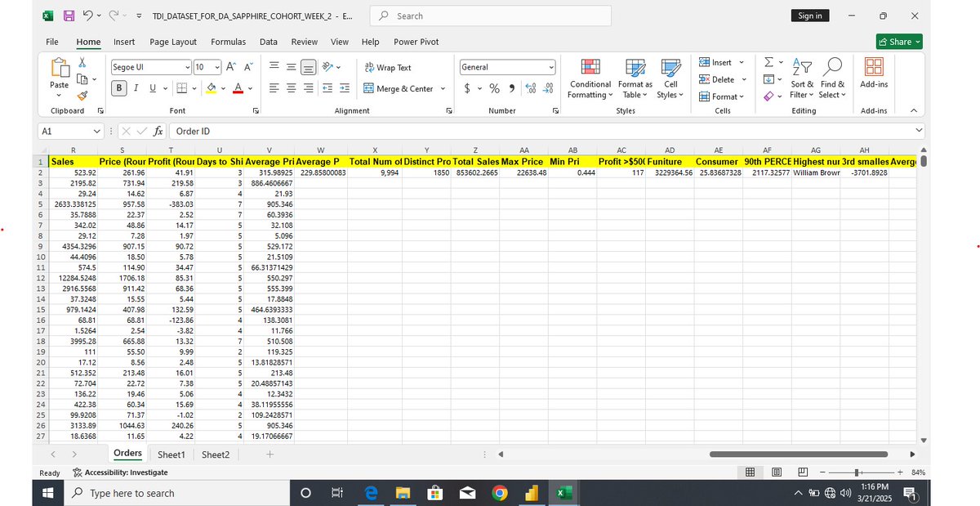The image size is (980, 506).
Task: Click the Decrease Indent icon
Action: point(327,88)
